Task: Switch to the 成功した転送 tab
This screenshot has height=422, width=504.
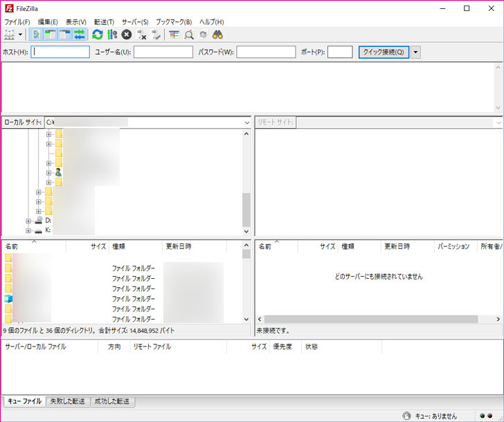Action: [112, 401]
